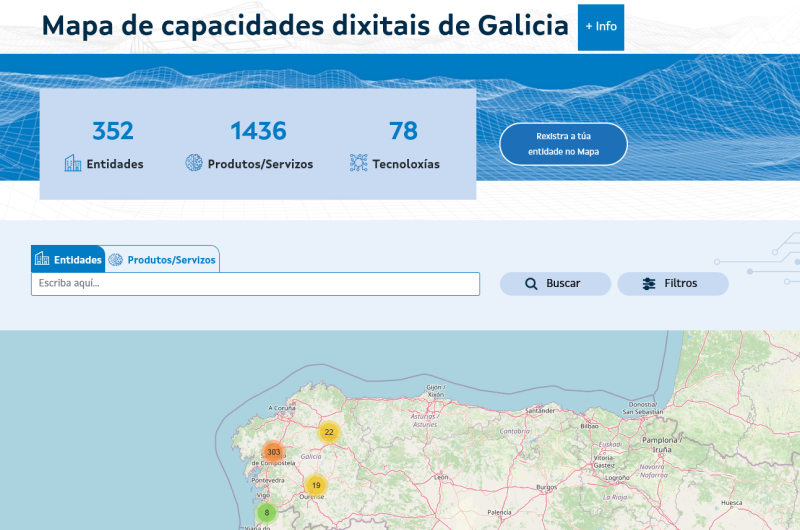Image resolution: width=800 pixels, height=530 pixels.
Task: Open the yellow 22 map cluster
Action: pyautogui.click(x=329, y=432)
